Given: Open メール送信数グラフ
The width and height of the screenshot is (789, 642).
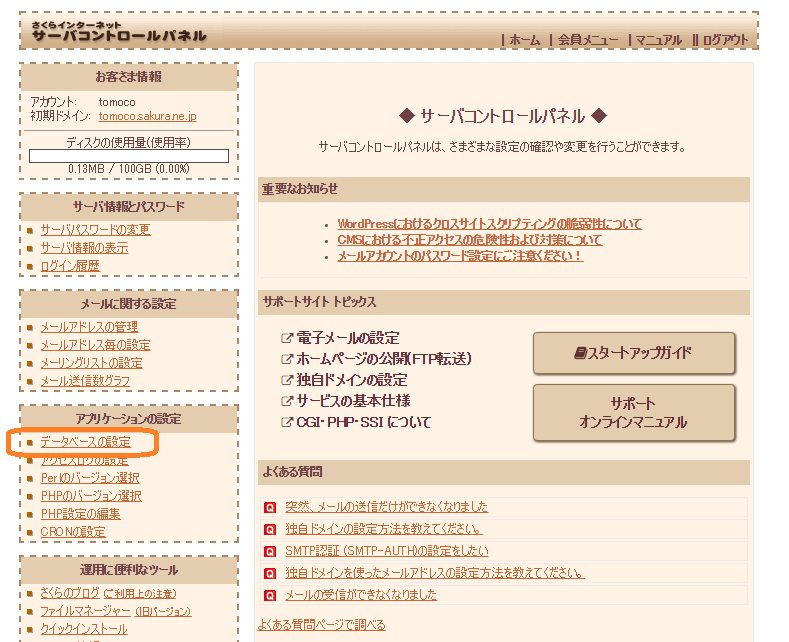Looking at the screenshot, I should (x=85, y=381).
